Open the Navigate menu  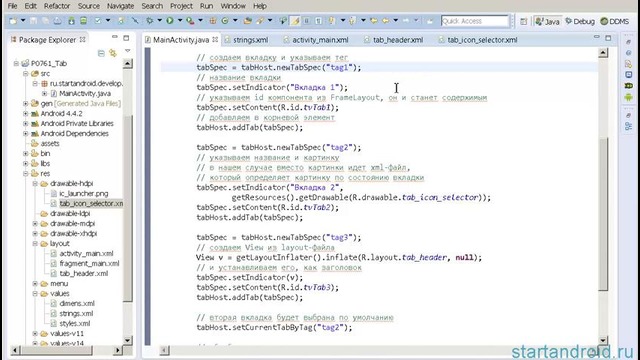point(120,6)
